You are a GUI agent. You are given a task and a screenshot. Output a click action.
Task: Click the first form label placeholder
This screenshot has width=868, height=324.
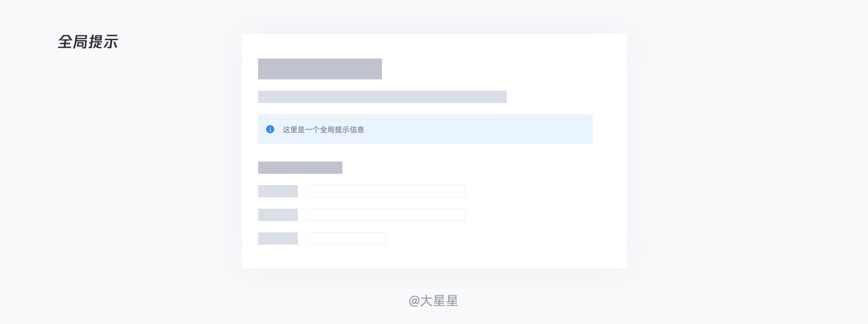pyautogui.click(x=278, y=191)
